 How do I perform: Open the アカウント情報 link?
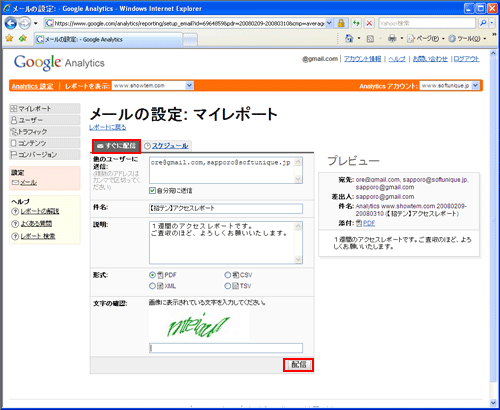(362, 59)
